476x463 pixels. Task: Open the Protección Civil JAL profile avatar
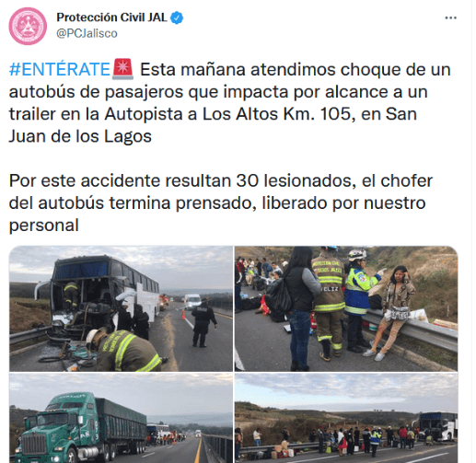coord(28,26)
